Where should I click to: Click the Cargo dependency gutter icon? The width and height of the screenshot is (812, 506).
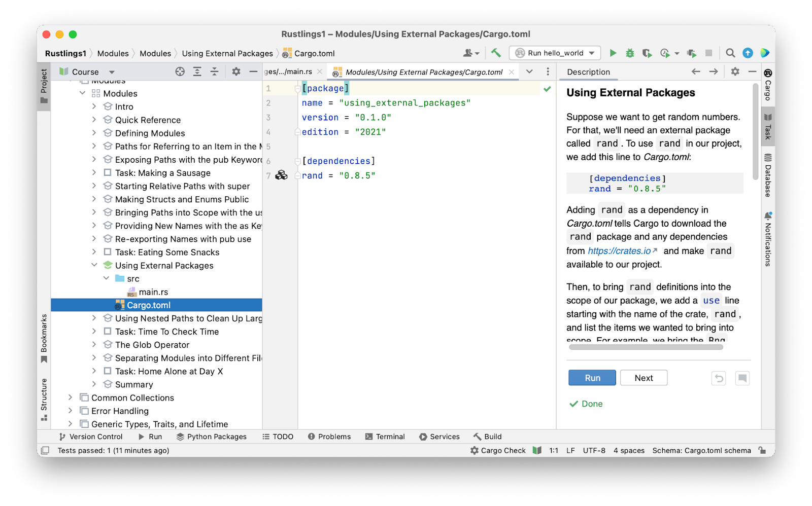[281, 175]
